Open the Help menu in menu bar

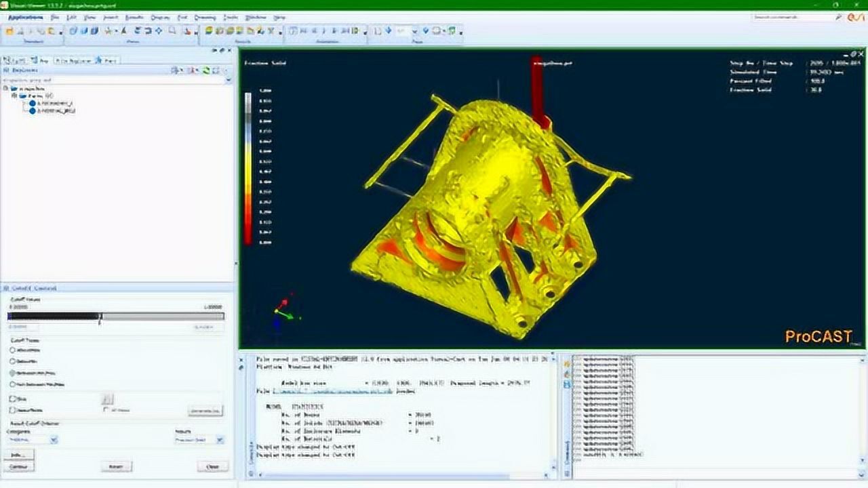(279, 16)
